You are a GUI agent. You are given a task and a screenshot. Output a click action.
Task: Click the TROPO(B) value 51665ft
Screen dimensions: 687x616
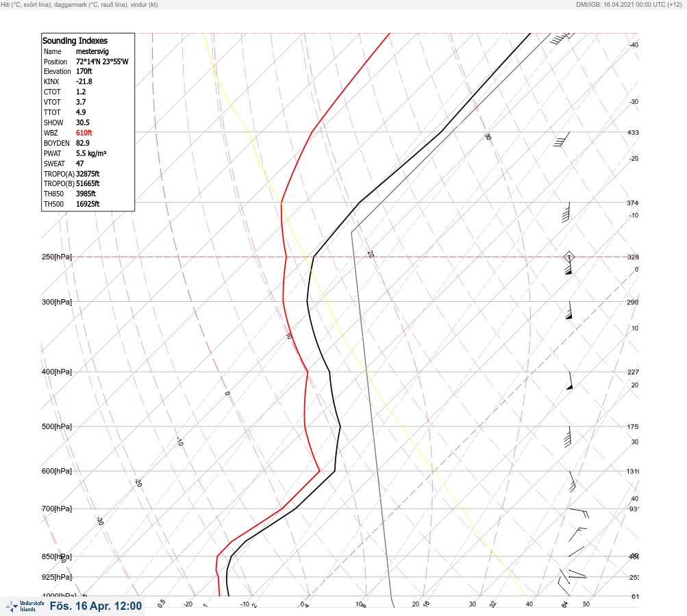(x=88, y=183)
